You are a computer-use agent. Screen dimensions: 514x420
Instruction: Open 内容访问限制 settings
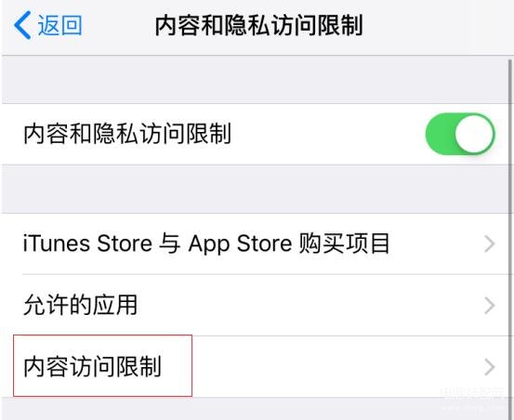coord(257,367)
